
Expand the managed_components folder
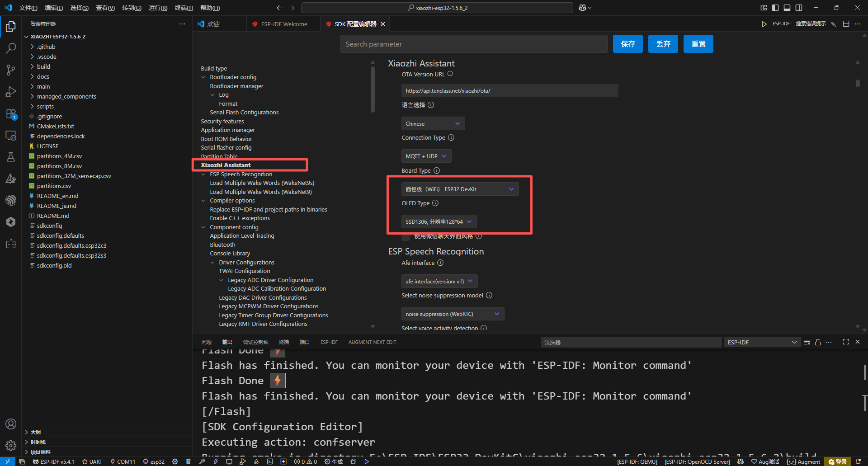(x=66, y=96)
